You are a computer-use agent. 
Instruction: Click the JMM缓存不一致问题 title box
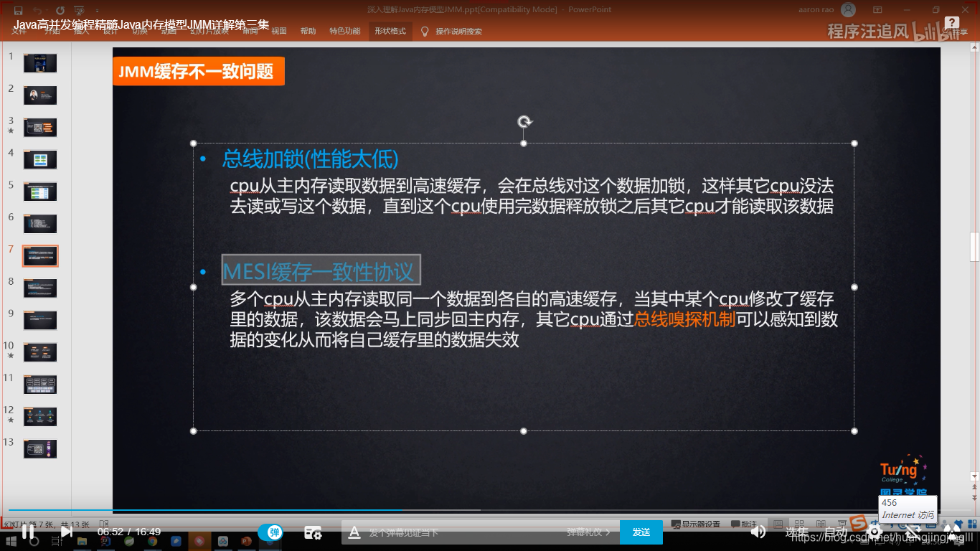[x=199, y=72]
